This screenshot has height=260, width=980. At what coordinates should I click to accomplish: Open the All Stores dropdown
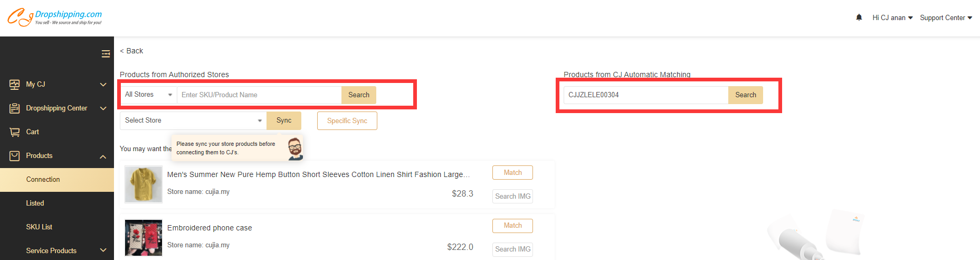point(148,95)
